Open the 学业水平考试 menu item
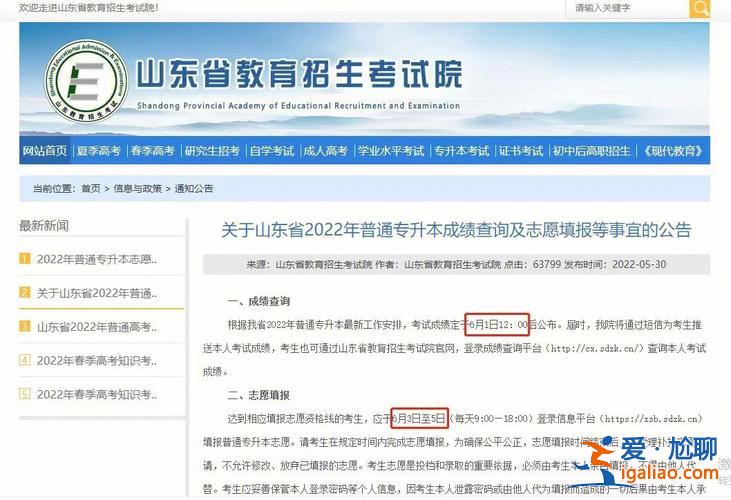Viewport: 731px width, 500px height. tap(391, 151)
